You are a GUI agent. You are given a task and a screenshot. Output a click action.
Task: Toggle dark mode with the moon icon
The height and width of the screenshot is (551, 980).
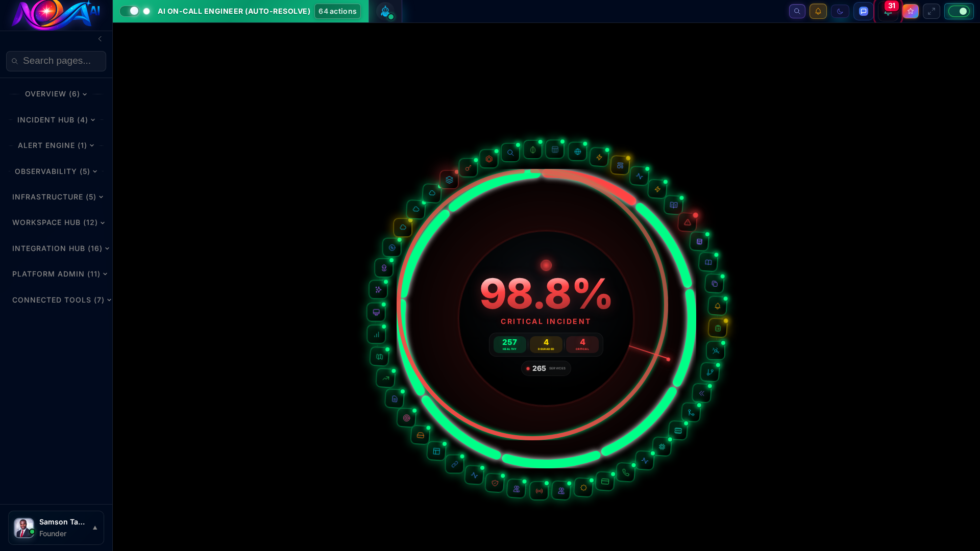click(840, 11)
